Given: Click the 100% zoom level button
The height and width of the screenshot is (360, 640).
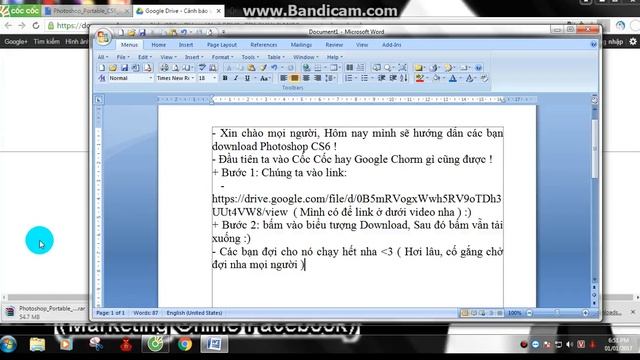Looking at the screenshot, I should click(x=515, y=313).
